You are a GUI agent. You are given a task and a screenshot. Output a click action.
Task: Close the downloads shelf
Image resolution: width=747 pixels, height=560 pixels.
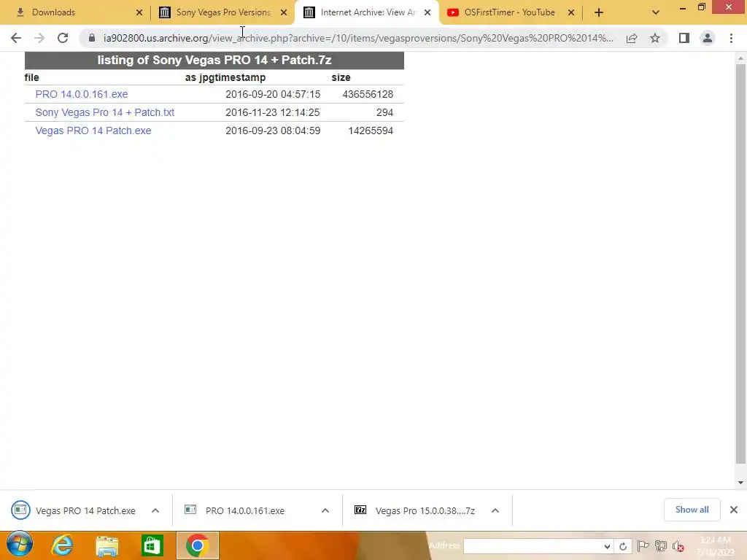point(734,510)
